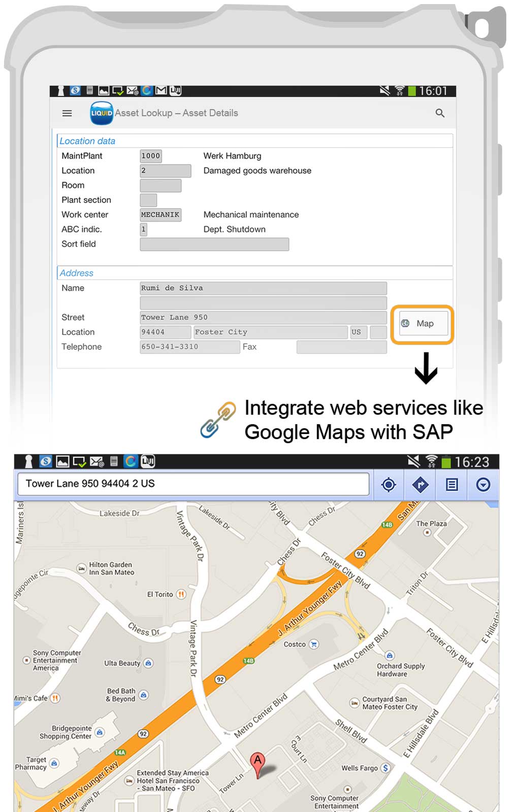This screenshot has height=812, width=513.
Task: Tap the search magnifier icon
Action: (440, 113)
